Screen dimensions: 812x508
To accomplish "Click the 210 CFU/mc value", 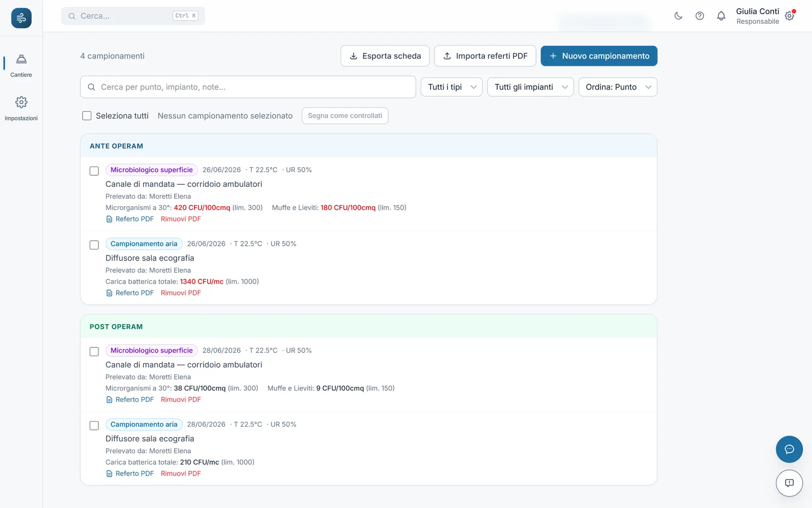I will coord(199,462).
